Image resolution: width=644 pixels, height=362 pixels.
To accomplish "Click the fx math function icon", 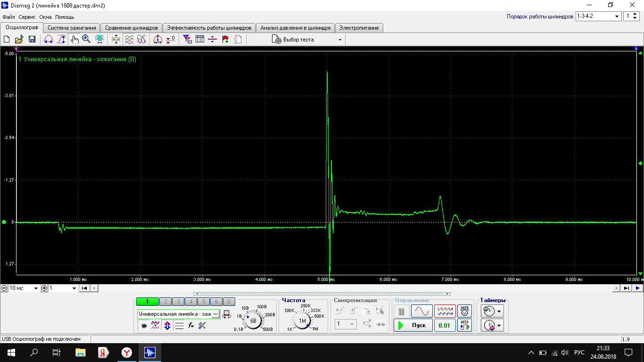I will point(191,325).
